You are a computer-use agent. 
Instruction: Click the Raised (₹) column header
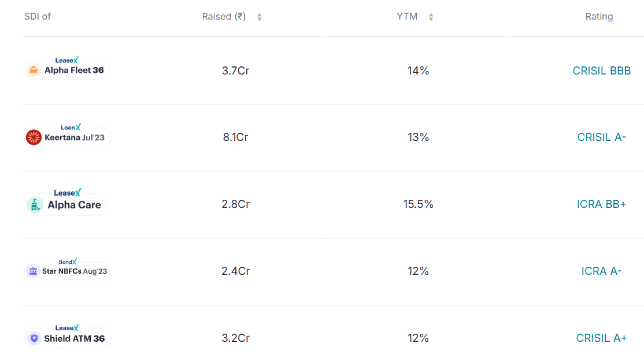click(x=224, y=16)
